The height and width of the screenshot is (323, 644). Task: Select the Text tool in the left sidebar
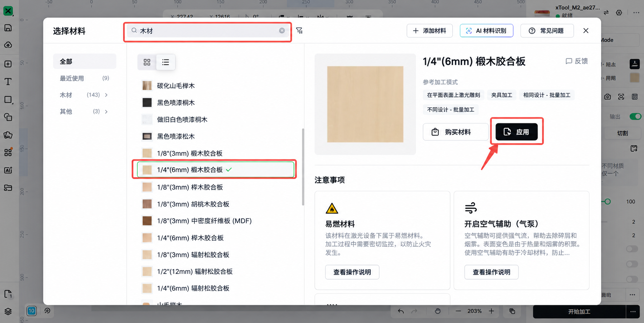(8, 81)
